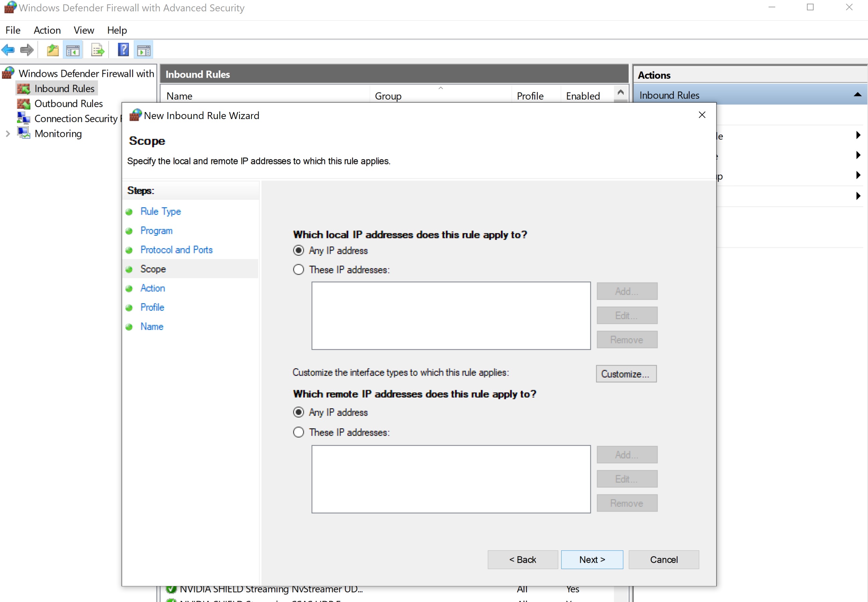Screen dimensions: 868x602
Task: Expand the fourth submenu arrow in the Actions pane
Action: [x=858, y=196]
